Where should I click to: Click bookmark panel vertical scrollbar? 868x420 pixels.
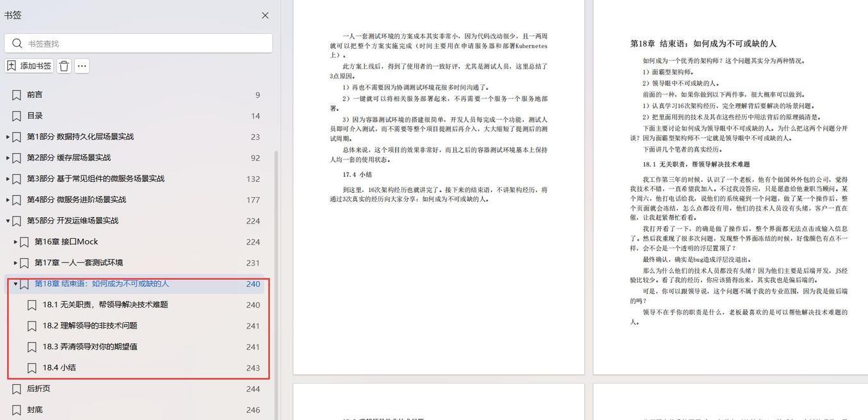(x=277, y=285)
